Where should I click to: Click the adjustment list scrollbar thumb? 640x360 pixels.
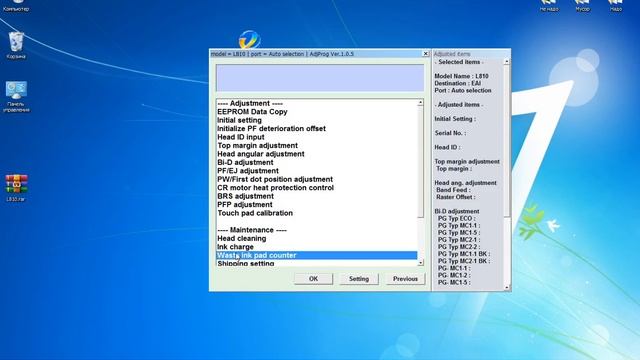pyautogui.click(x=420, y=162)
